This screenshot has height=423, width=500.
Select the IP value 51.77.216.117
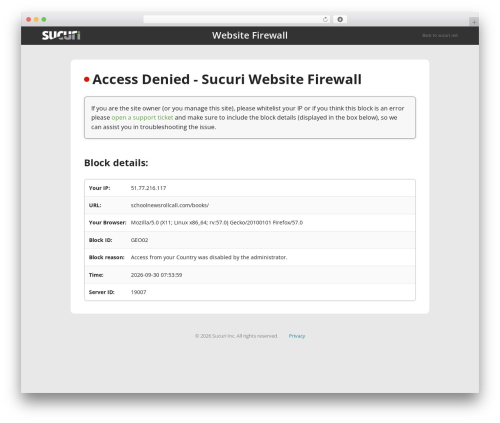click(148, 188)
